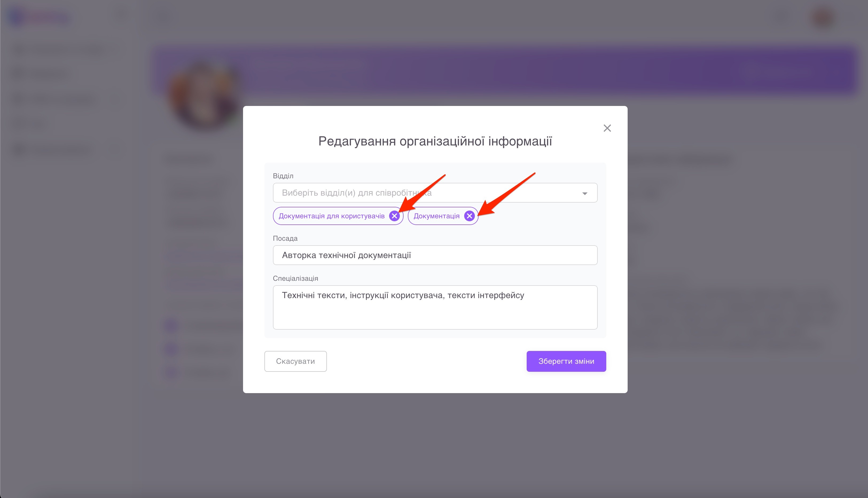Click the blurred app logo in header
868x498 pixels.
point(39,17)
